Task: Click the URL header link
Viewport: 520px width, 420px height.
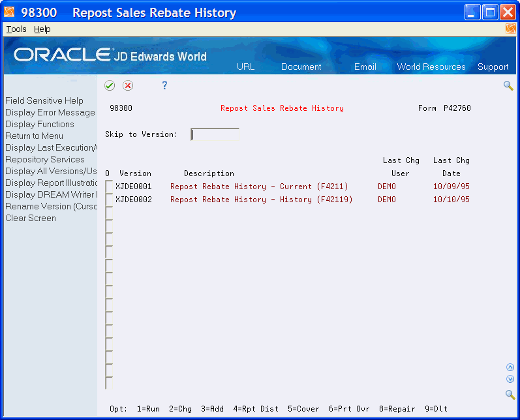Action: tap(245, 67)
